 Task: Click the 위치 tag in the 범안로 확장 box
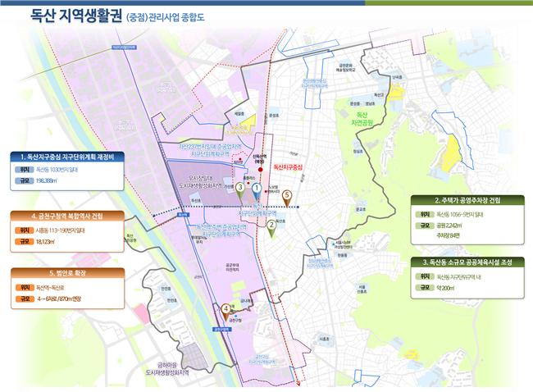25,288
